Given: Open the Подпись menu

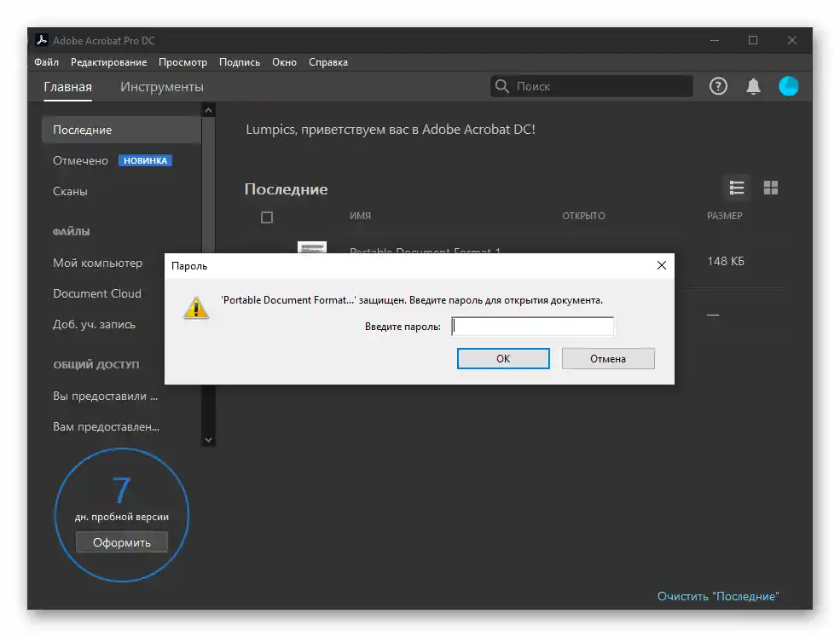Looking at the screenshot, I should click(x=240, y=62).
